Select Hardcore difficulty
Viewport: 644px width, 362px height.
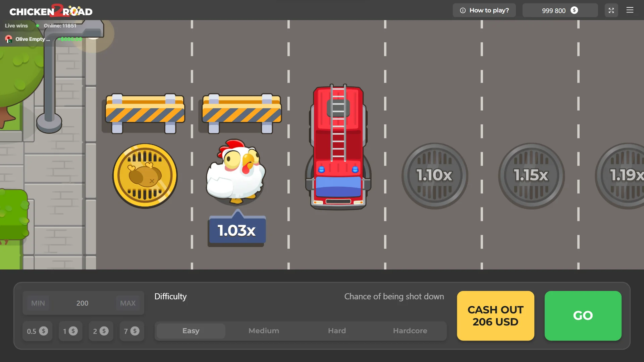point(410,331)
